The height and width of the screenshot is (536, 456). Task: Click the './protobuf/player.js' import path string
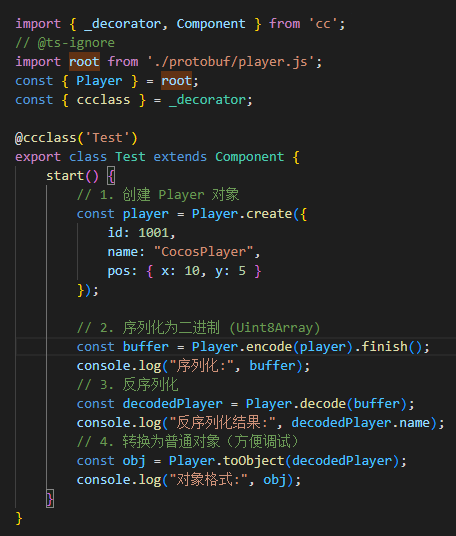point(231,62)
